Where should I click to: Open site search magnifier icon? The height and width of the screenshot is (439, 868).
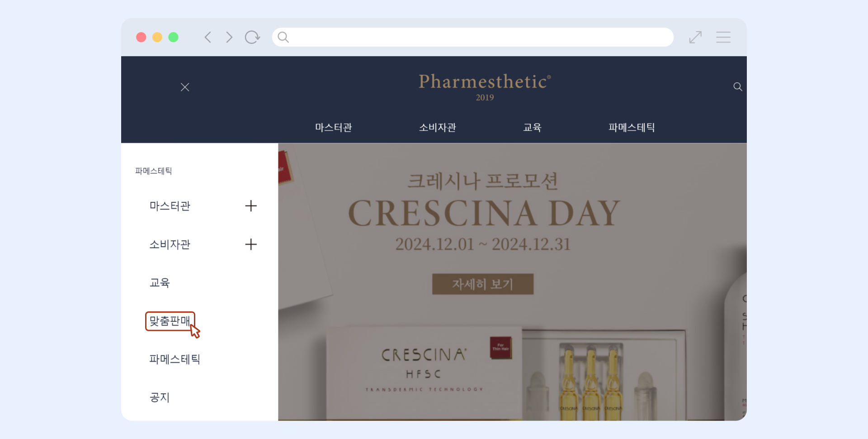[738, 86]
